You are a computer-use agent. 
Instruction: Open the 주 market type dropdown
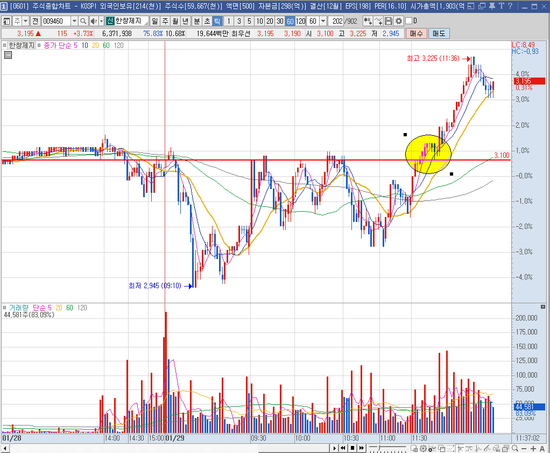[25, 21]
